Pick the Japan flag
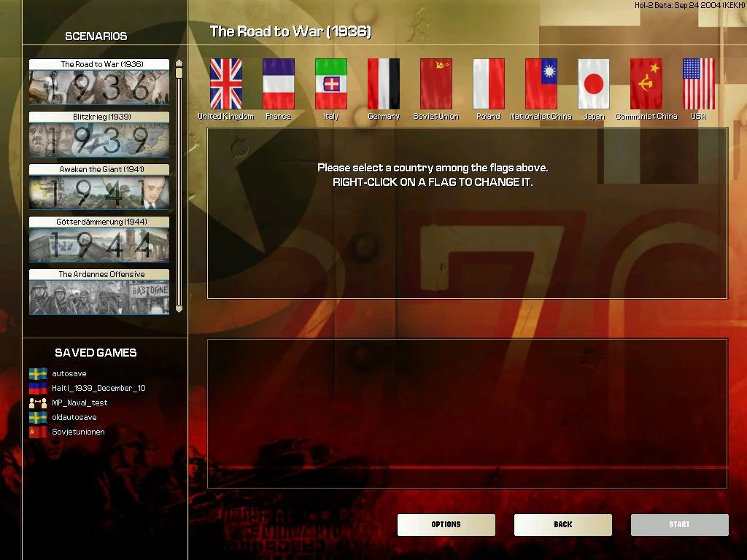 (x=594, y=84)
